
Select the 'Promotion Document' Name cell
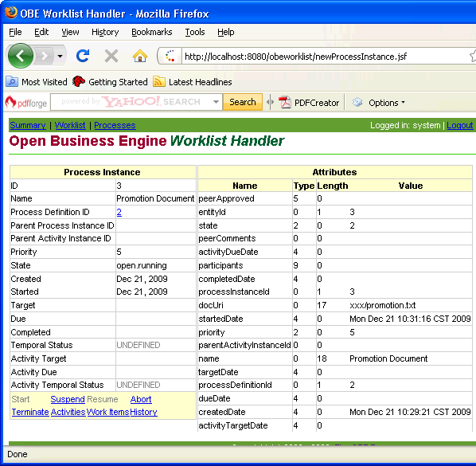point(155,198)
